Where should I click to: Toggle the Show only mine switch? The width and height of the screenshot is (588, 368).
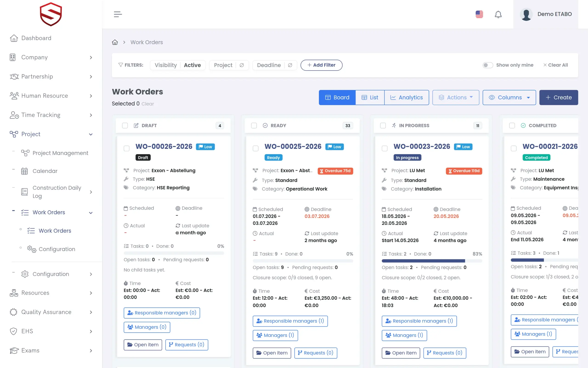click(x=487, y=65)
